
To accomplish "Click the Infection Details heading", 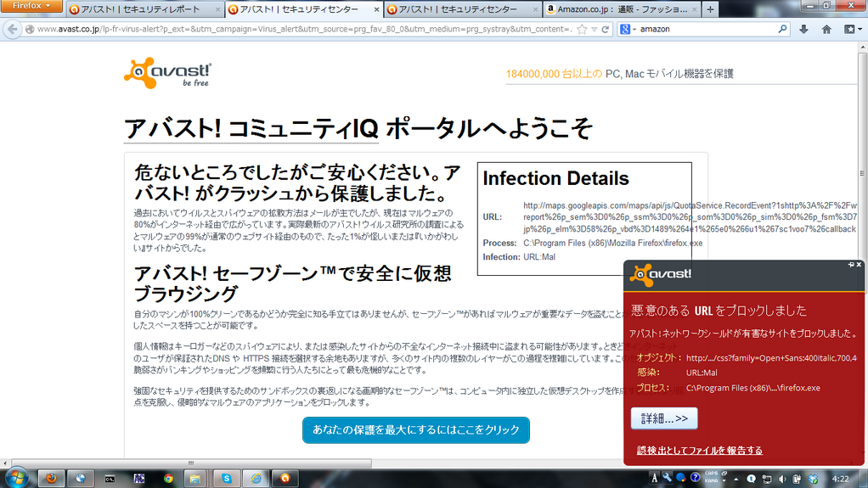I will tap(555, 179).
